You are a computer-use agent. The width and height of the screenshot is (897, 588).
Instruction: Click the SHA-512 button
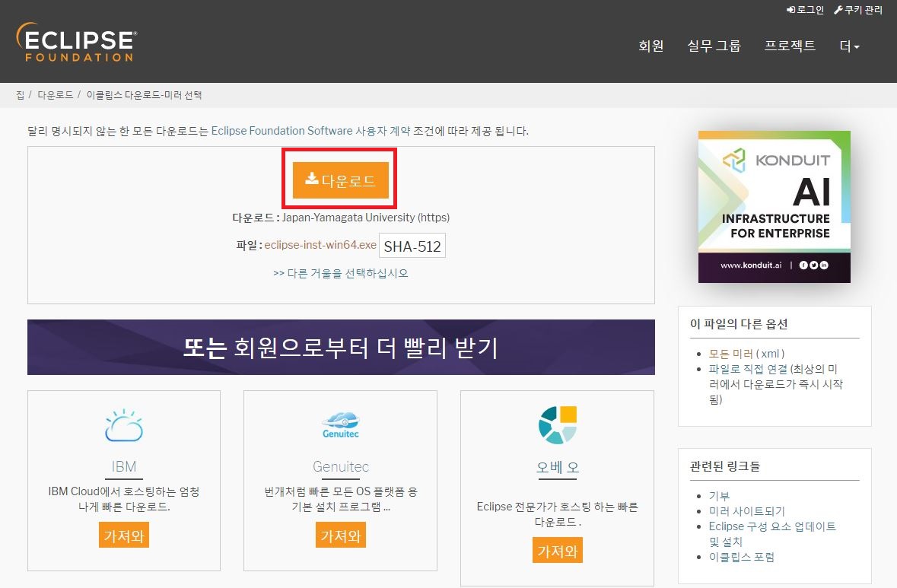click(x=412, y=246)
